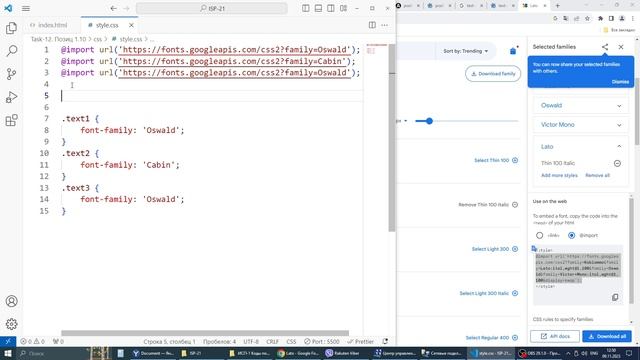
Task: Open the preview size dropdown beside slider
Action: tap(402, 121)
